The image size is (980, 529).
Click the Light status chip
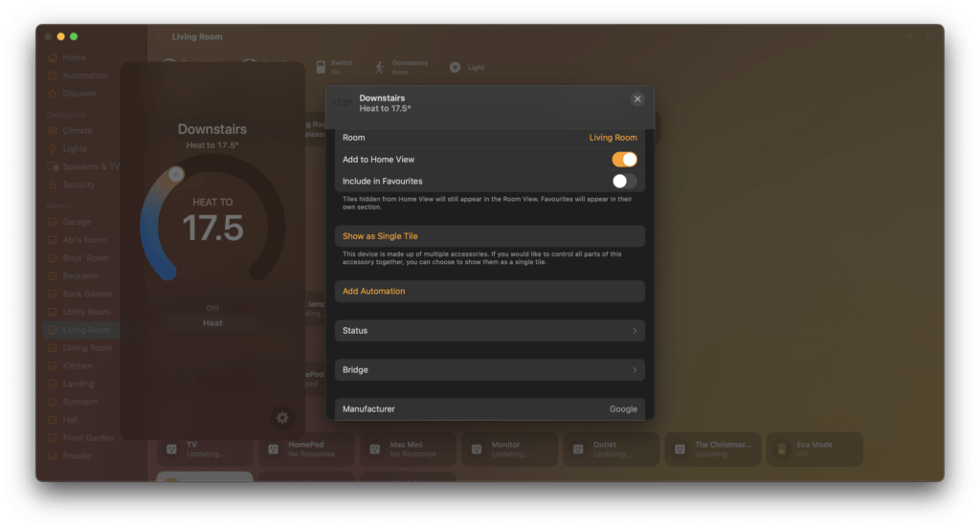point(467,68)
